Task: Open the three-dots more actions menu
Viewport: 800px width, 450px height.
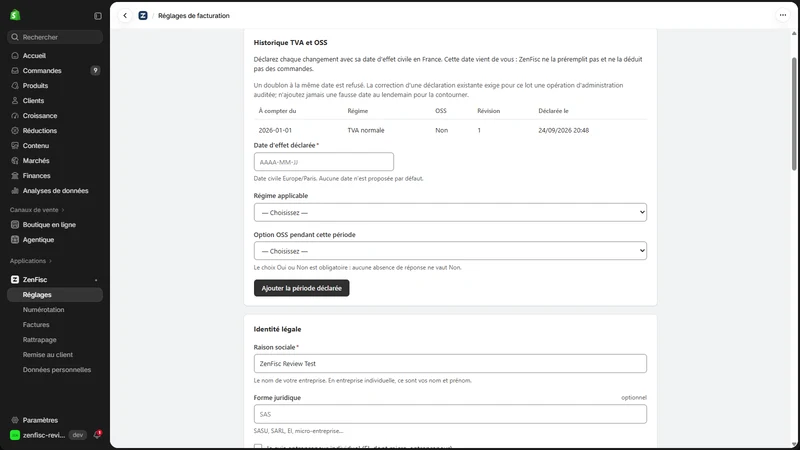Action: click(783, 15)
